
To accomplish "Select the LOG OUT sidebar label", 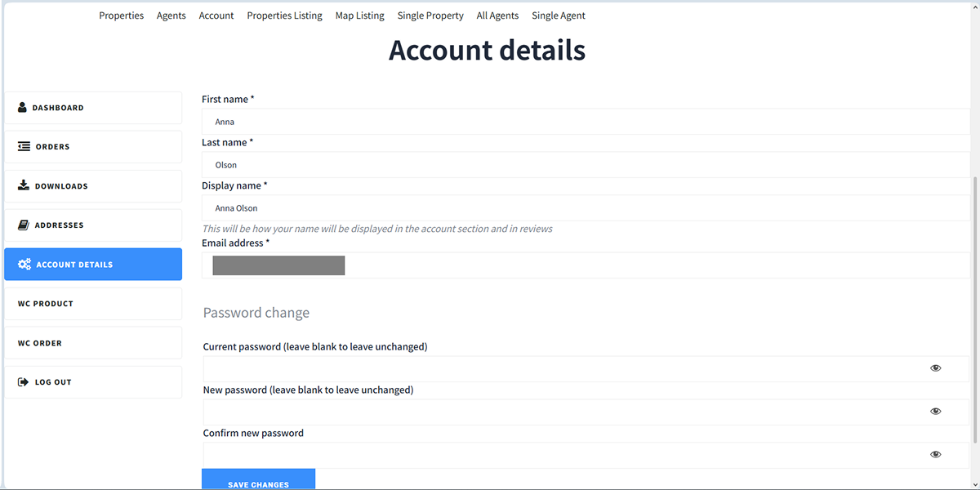I will pyautogui.click(x=53, y=382).
